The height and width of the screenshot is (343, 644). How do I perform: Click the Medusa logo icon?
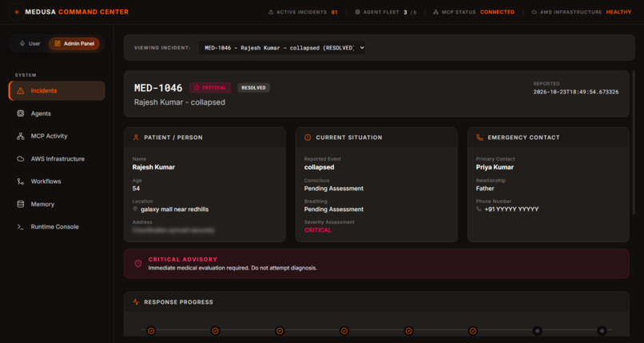[17, 12]
